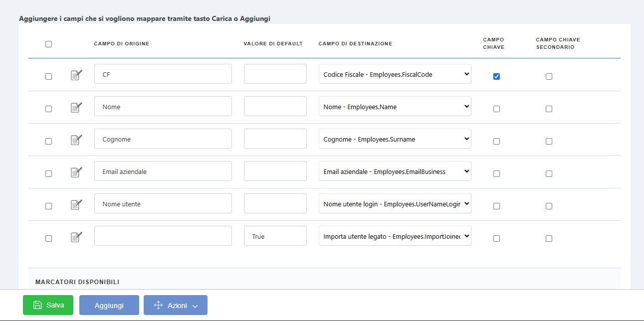644x321 pixels.
Task: Click the move arrows icon on Azioni
Action: coord(159,305)
